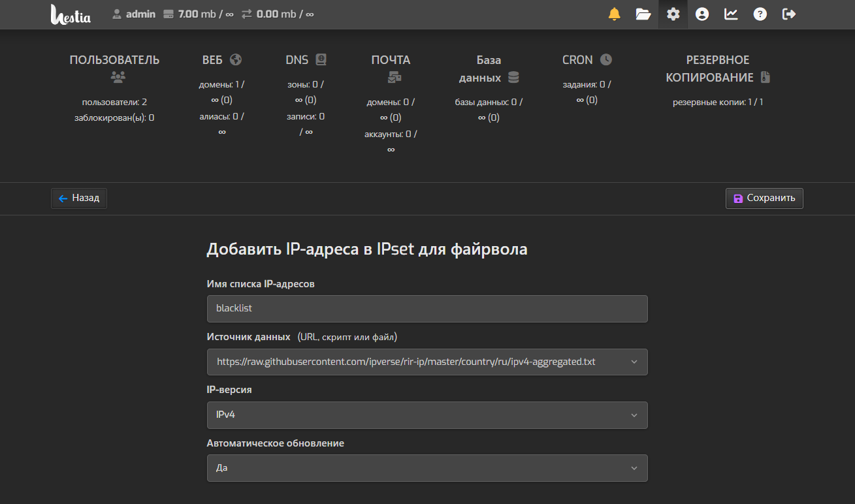Click the admin username in header
Image resolution: width=855 pixels, height=504 pixels.
click(140, 14)
